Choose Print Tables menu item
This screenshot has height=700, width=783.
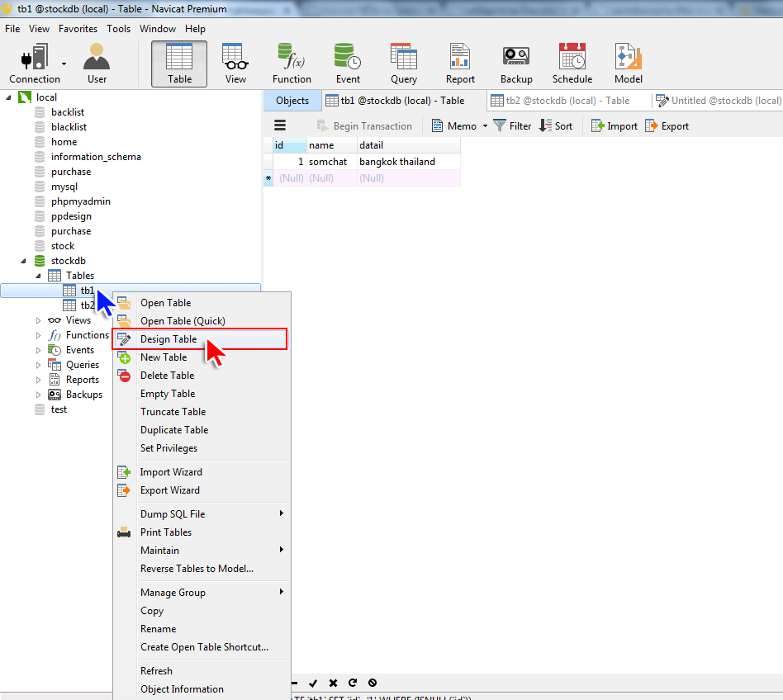tap(202, 532)
